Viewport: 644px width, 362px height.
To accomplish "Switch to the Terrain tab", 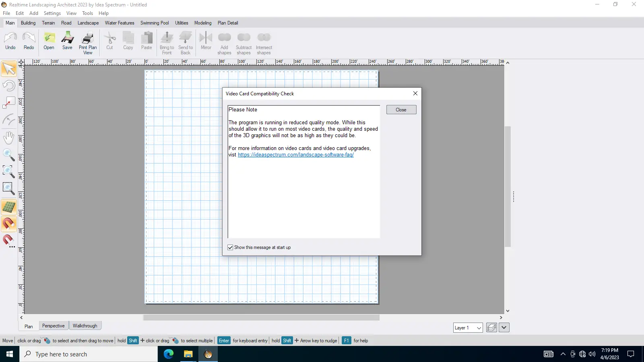I will tap(48, 23).
